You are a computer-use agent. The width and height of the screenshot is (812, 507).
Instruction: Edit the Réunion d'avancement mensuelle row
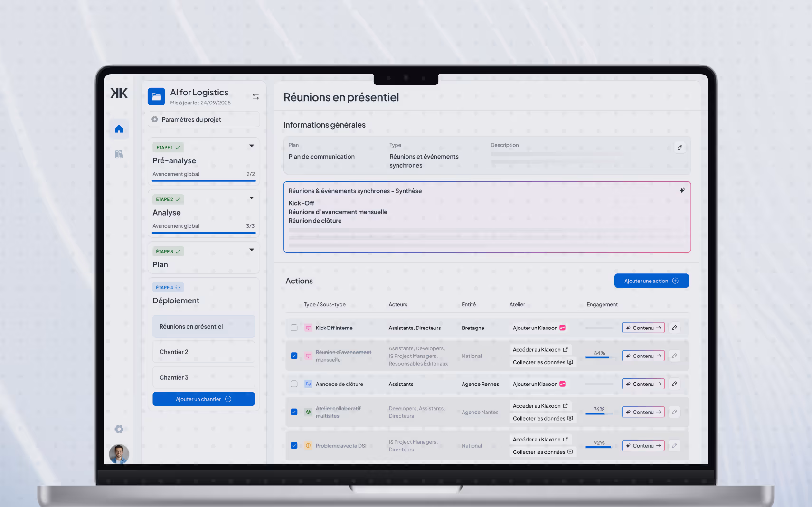[x=674, y=356]
